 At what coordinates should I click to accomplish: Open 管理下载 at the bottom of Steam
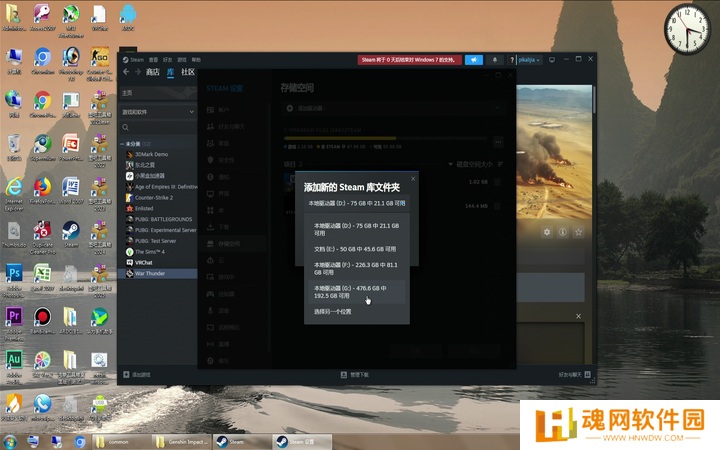[x=354, y=375]
